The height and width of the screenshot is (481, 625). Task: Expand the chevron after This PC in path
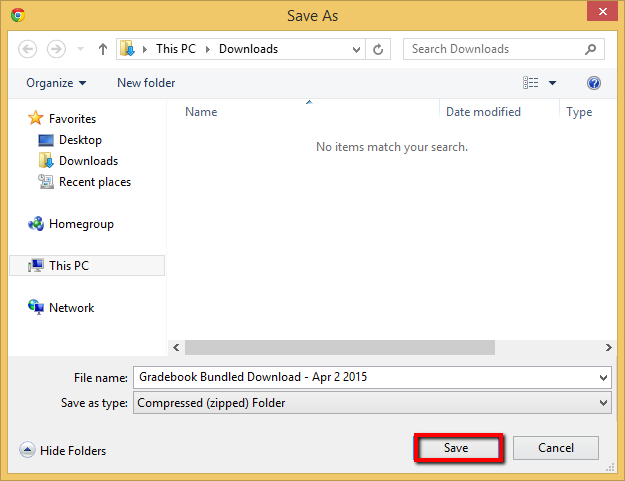click(x=208, y=49)
